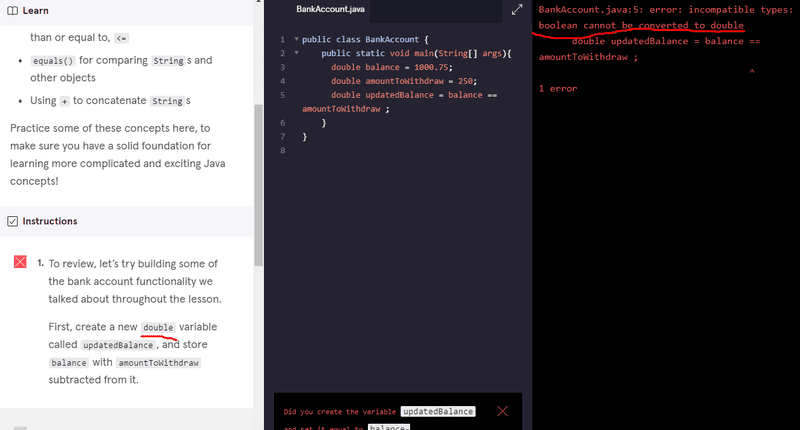Click the '1 error' terminal output text
This screenshot has height=430, width=800.
(557, 89)
